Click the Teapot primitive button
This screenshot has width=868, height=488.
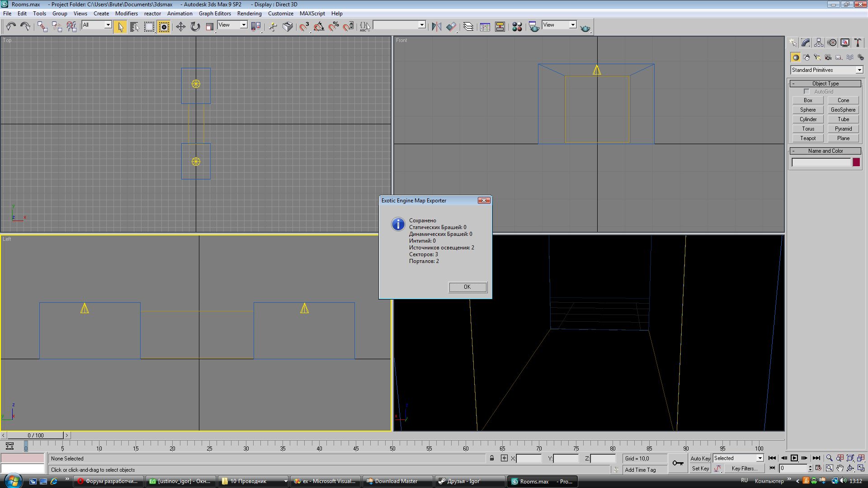point(808,138)
